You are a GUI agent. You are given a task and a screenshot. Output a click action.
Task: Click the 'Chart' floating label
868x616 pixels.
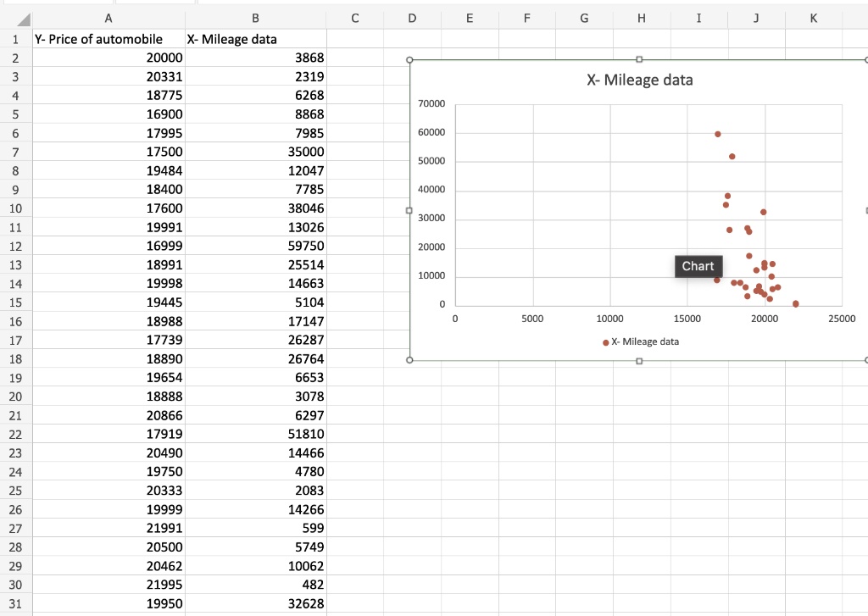tap(698, 265)
